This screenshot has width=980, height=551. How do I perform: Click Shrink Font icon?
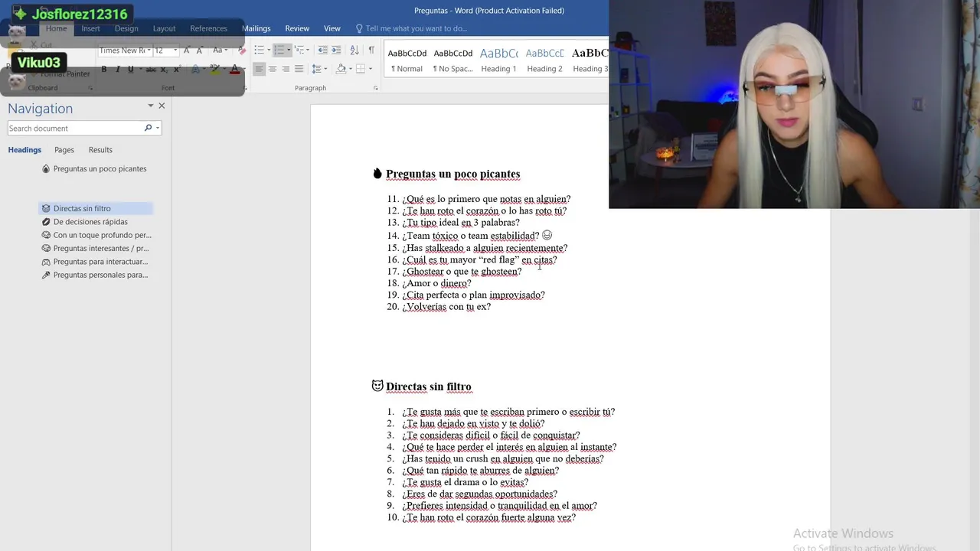click(199, 50)
